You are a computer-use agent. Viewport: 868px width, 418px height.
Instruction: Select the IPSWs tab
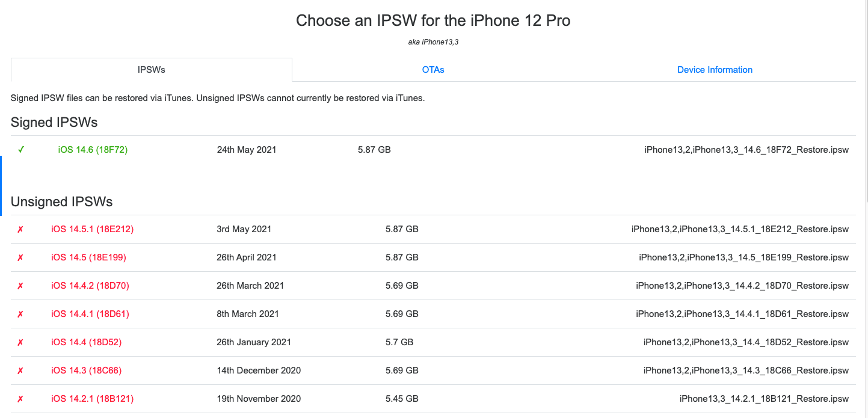[x=151, y=70]
